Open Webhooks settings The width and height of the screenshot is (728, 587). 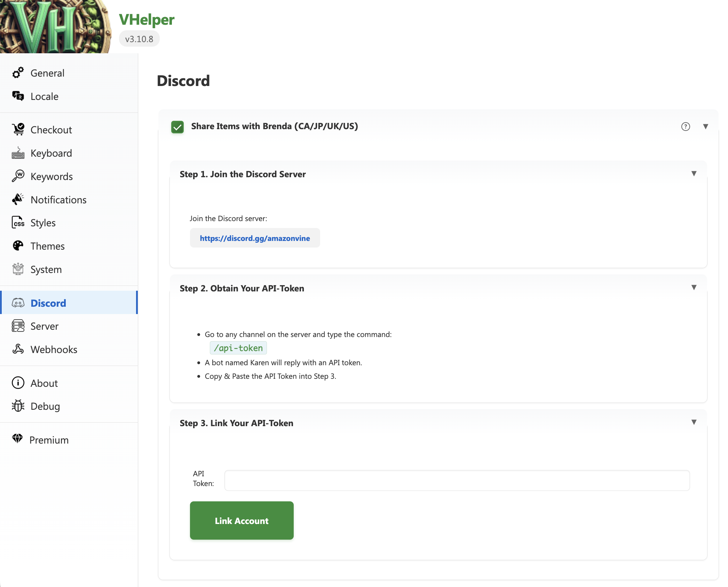(54, 349)
